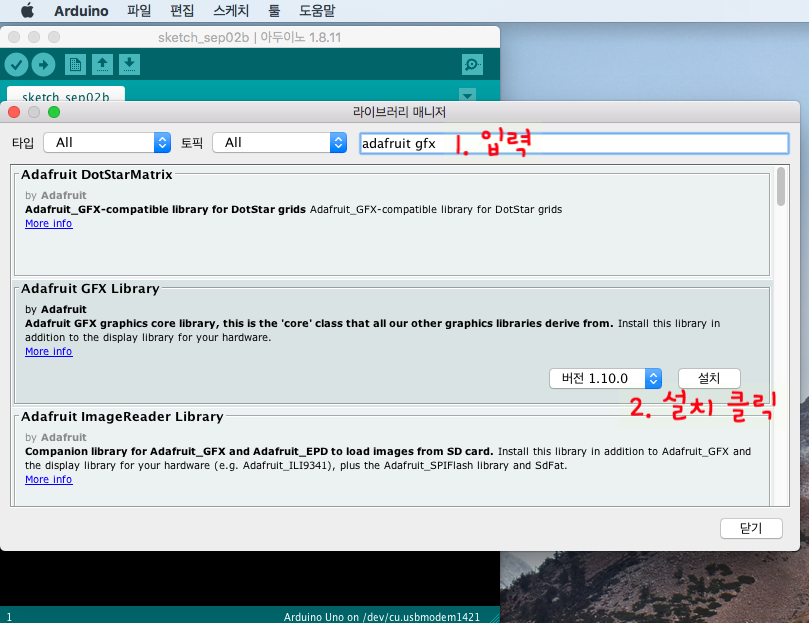
Task: Select the Adafruit ImageReader Library entry title
Action: point(122,417)
